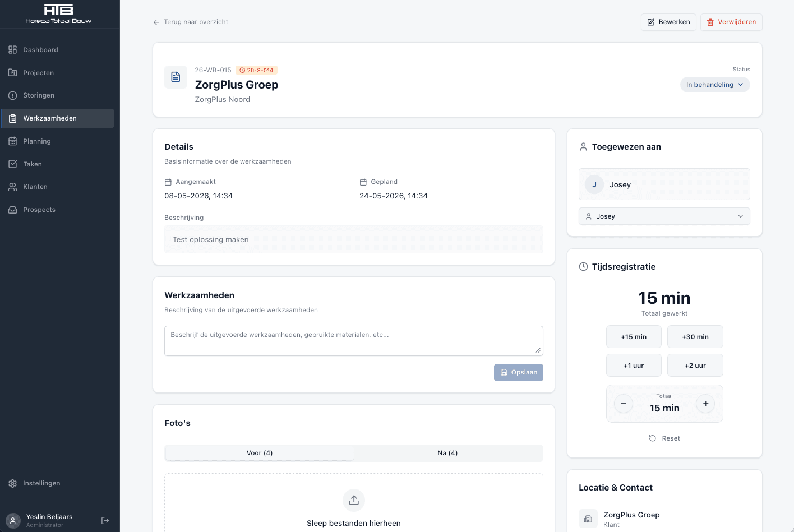This screenshot has height=532, width=794.
Task: Click ZorgPlus Groep under Locatie & Contact
Action: pos(631,515)
